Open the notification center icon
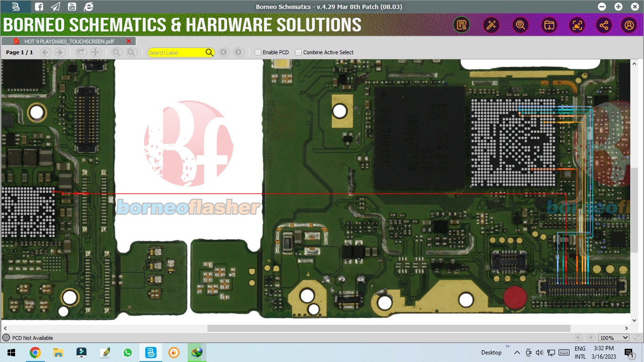This screenshot has height=362, width=644. pos(629,353)
